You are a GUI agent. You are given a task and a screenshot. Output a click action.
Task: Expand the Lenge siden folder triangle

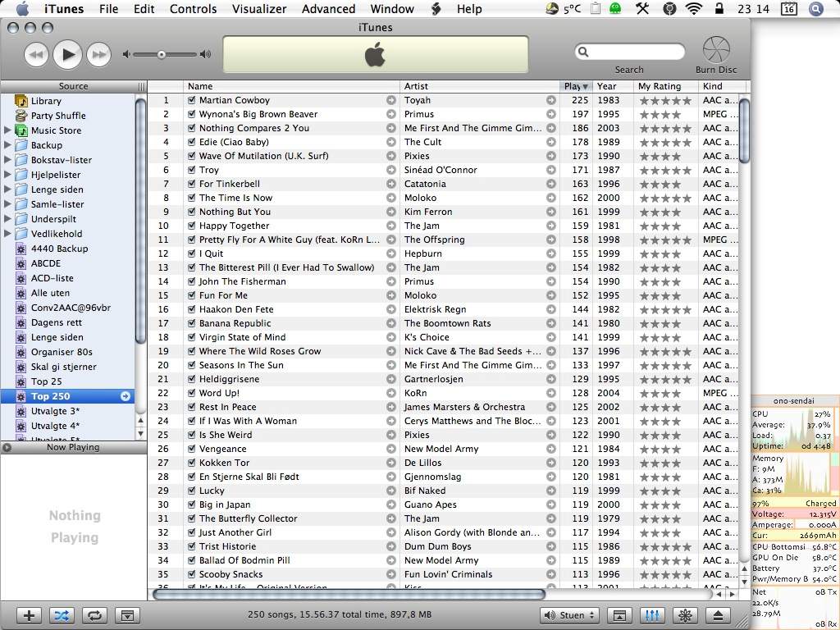(x=7, y=189)
